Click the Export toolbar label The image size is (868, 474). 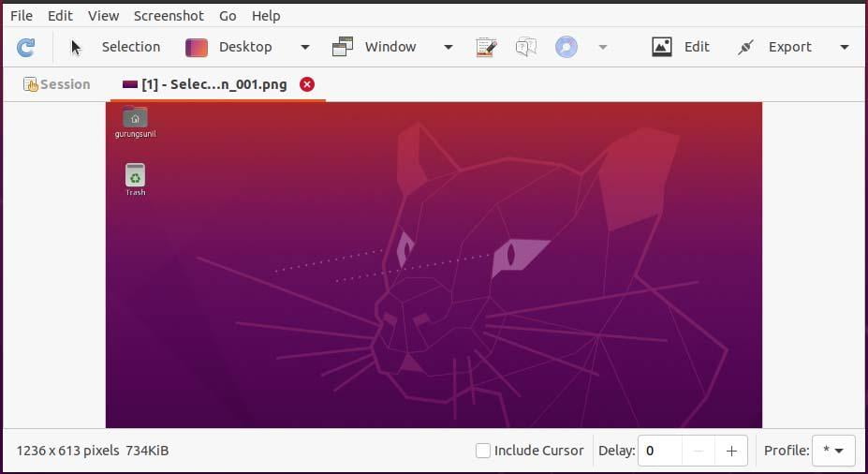[790, 47]
